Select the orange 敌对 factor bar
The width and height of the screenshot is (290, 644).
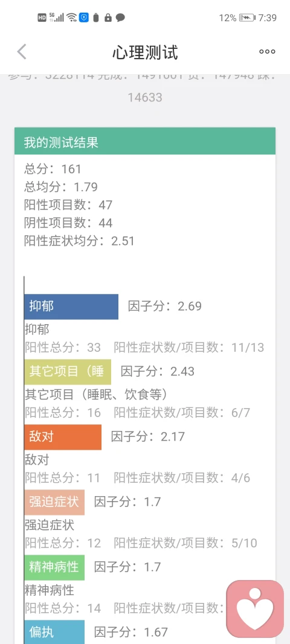pyautogui.click(x=62, y=437)
